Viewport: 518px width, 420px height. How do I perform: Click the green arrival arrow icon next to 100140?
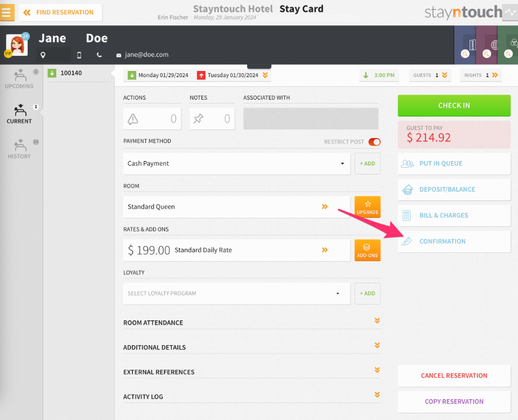52,73
